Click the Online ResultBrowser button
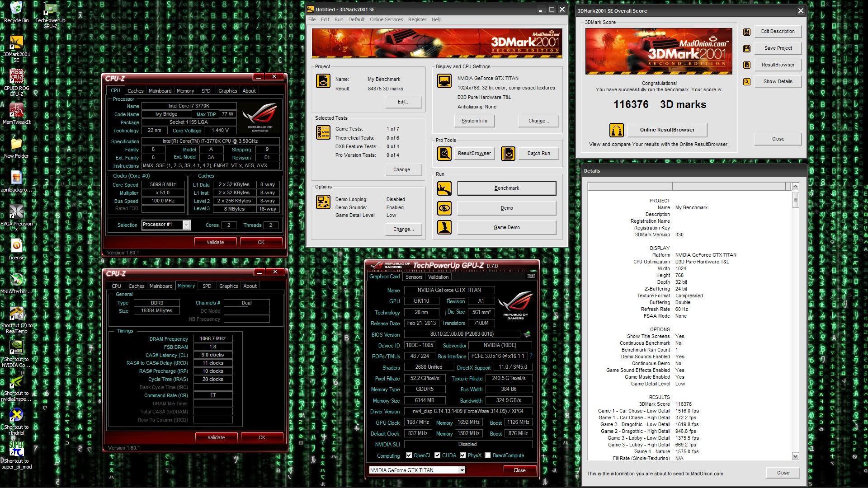 [667, 130]
